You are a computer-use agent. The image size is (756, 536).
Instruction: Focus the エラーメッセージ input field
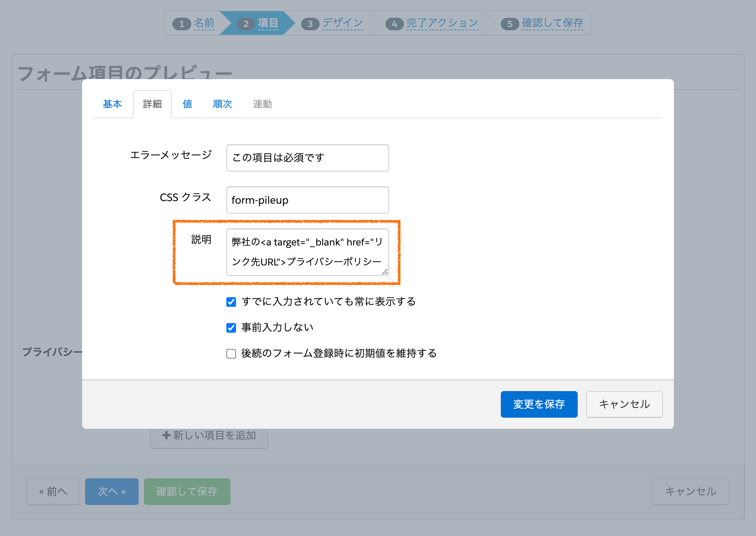[307, 158]
